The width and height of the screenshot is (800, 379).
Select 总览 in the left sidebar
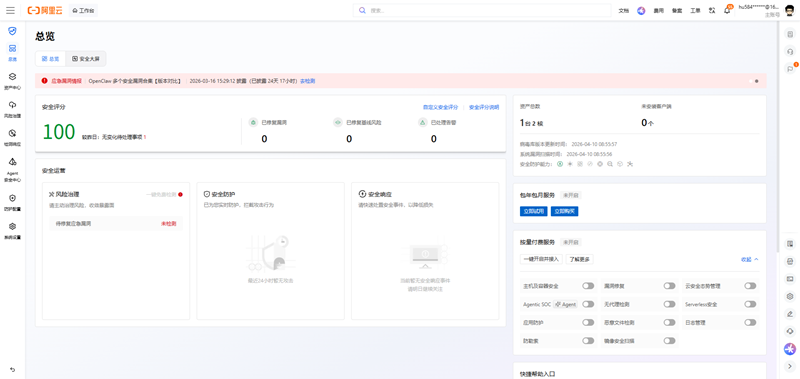12,53
